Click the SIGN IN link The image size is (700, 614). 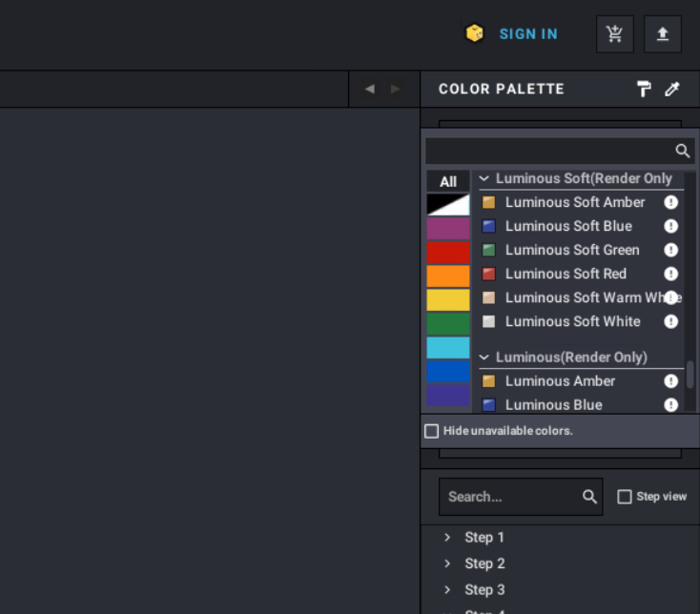point(527,34)
